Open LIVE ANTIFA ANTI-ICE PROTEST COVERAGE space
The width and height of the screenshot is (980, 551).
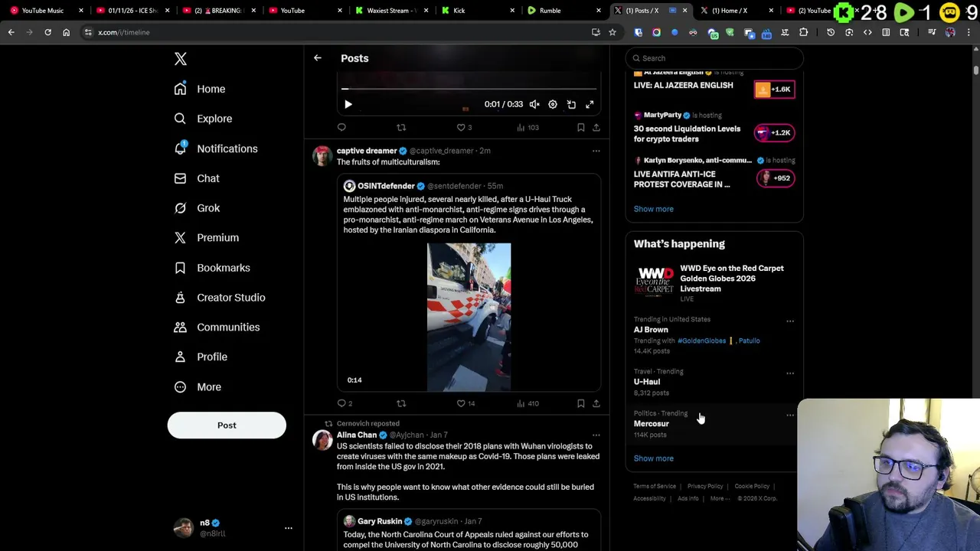pyautogui.click(x=681, y=179)
